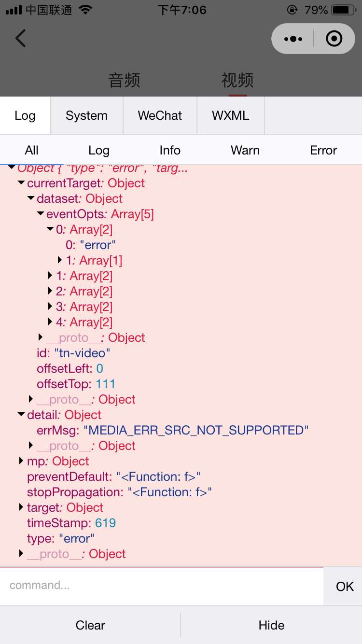
Task: Tap the back arrow icon
Action: (x=20, y=38)
